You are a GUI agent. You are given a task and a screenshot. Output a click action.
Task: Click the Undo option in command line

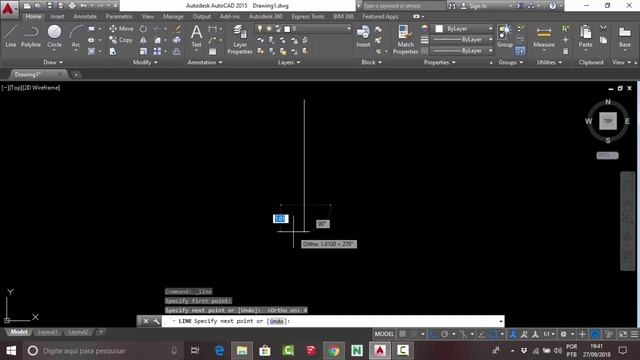(x=277, y=321)
